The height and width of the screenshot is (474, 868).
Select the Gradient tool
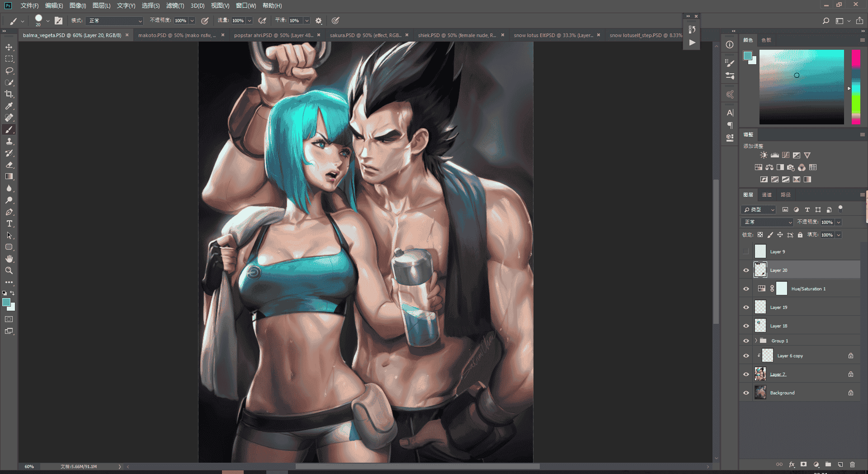click(x=9, y=176)
